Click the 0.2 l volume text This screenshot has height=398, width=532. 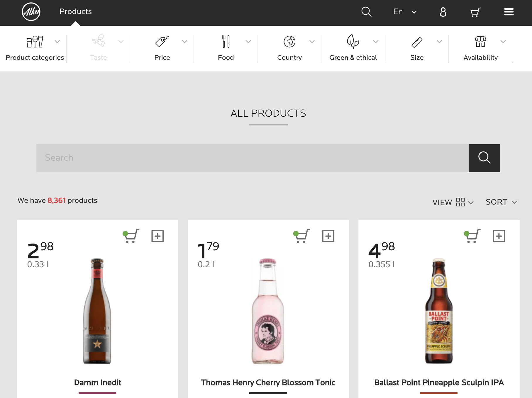[206, 264]
